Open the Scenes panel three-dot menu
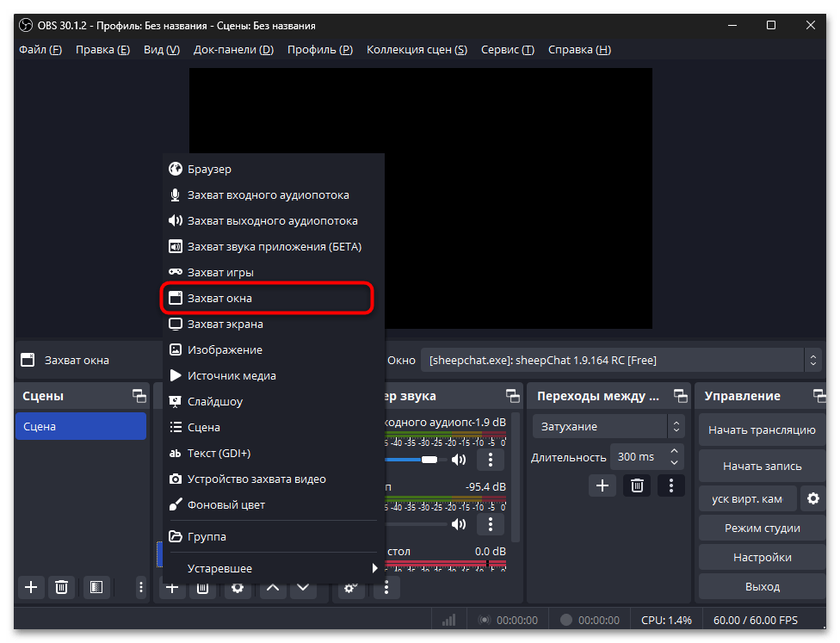This screenshot has width=840, height=643. click(x=141, y=587)
